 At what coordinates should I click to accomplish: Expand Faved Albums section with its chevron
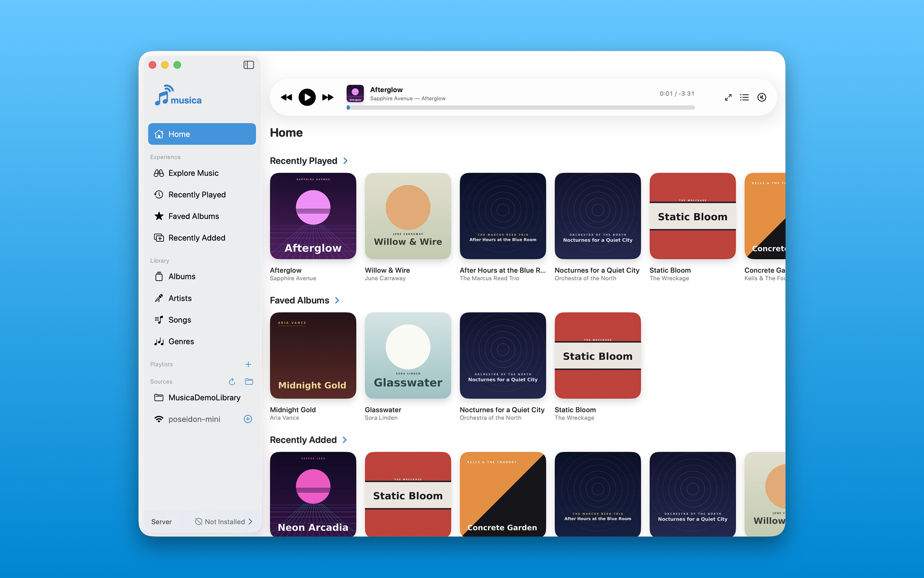(x=337, y=301)
